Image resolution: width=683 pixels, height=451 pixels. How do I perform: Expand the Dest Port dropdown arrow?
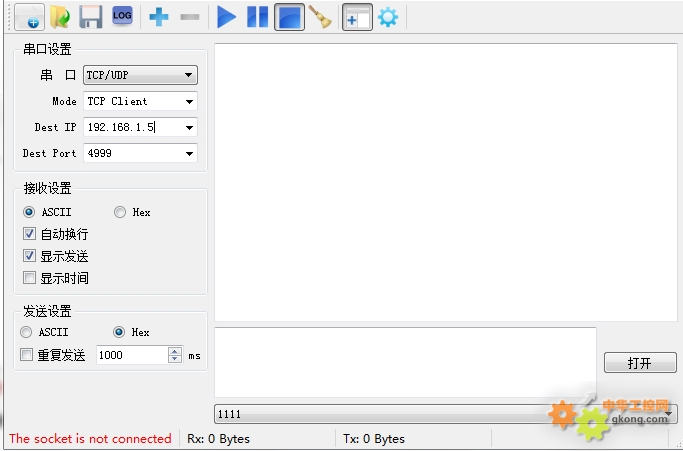click(189, 153)
